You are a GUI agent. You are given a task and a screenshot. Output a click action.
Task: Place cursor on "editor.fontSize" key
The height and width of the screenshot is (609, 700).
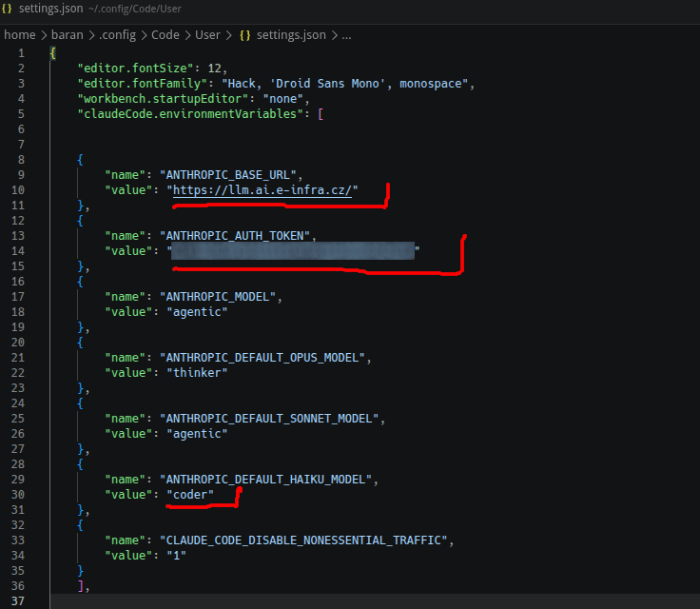point(136,69)
